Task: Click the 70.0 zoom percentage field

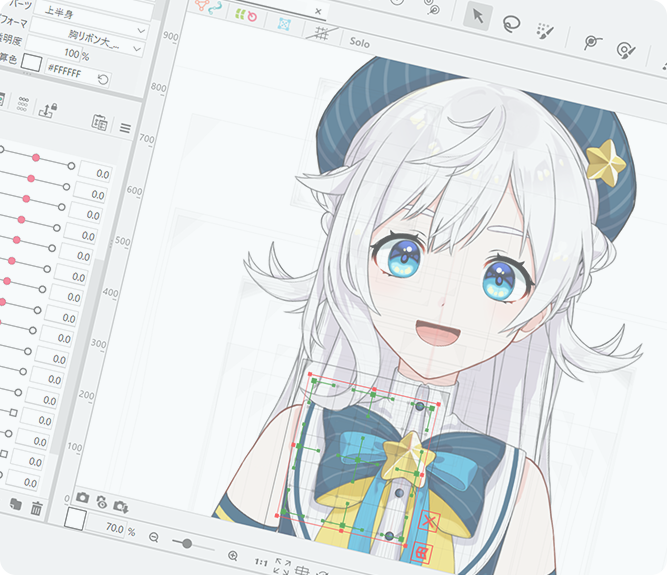Action: [113, 528]
